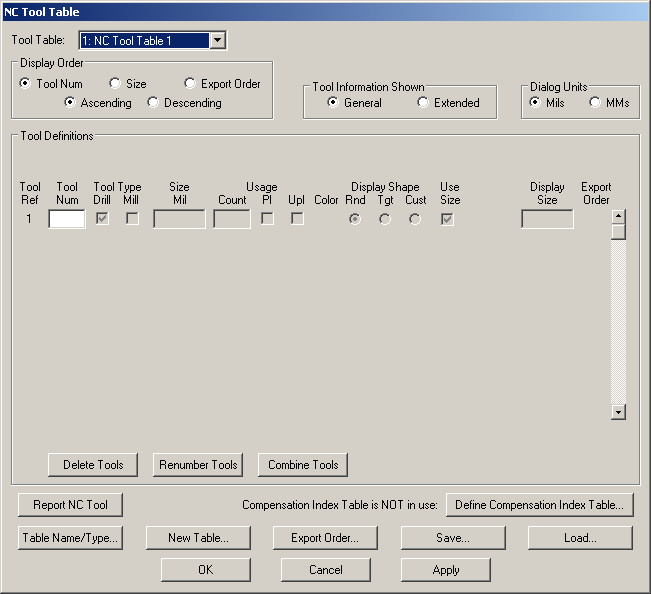Screen dimensions: 651x594
Task: Select Cust display shape
Action: point(414,219)
